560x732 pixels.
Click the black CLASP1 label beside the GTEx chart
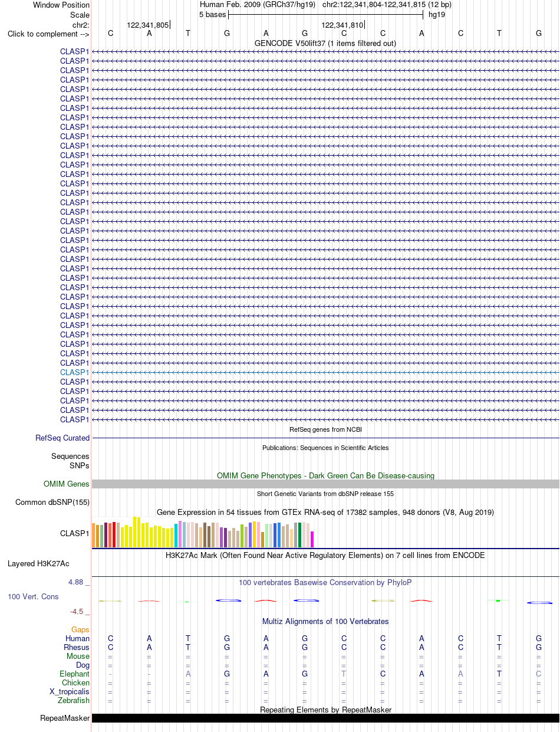coord(75,533)
